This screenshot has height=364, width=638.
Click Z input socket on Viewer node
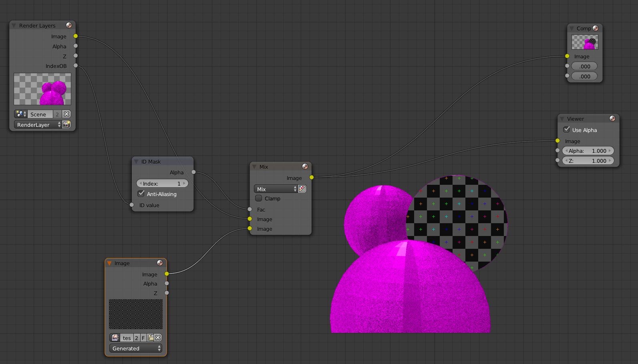pyautogui.click(x=557, y=160)
